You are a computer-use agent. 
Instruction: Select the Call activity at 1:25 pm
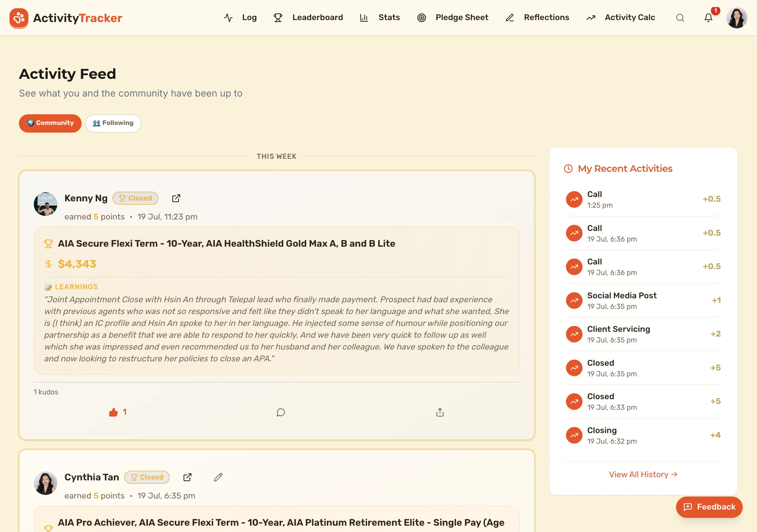643,199
